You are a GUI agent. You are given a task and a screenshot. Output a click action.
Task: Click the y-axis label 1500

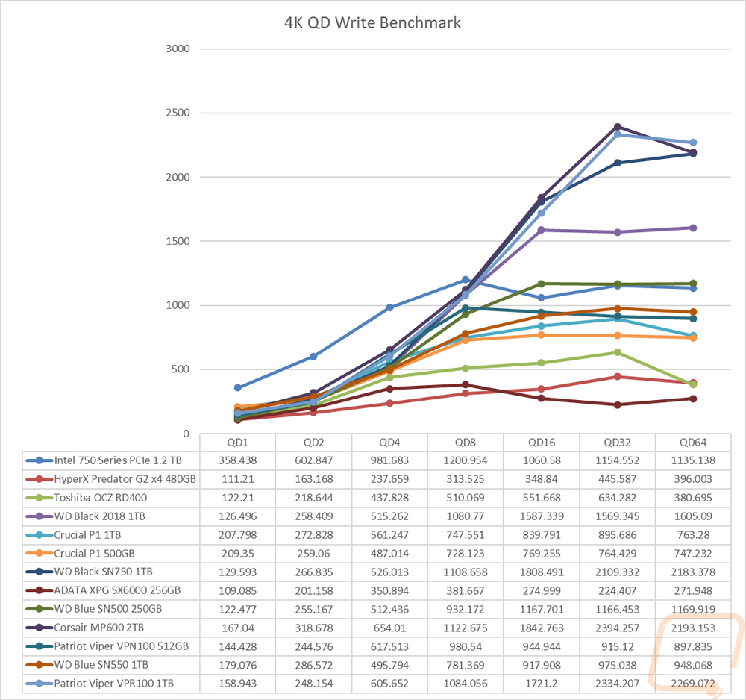point(178,241)
